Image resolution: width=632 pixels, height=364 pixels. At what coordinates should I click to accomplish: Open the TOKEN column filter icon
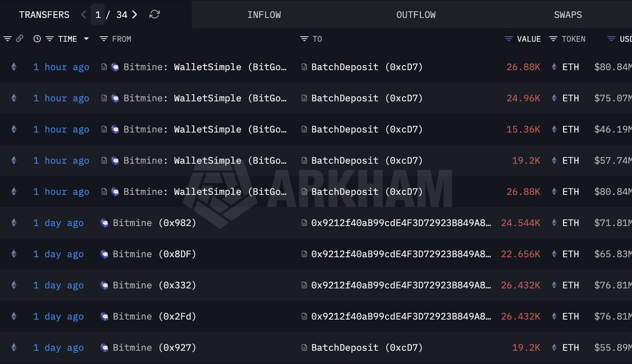tap(553, 39)
